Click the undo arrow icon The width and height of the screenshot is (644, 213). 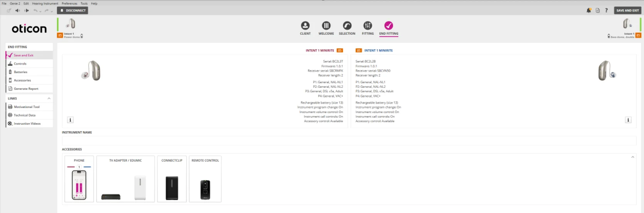click(35, 10)
